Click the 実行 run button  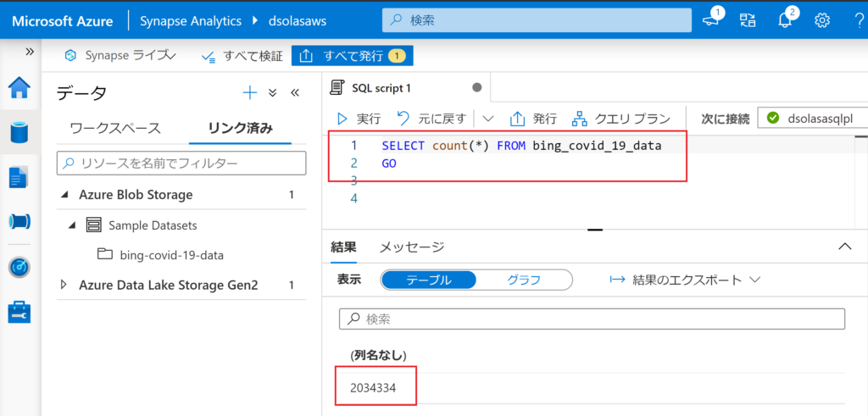pos(359,119)
